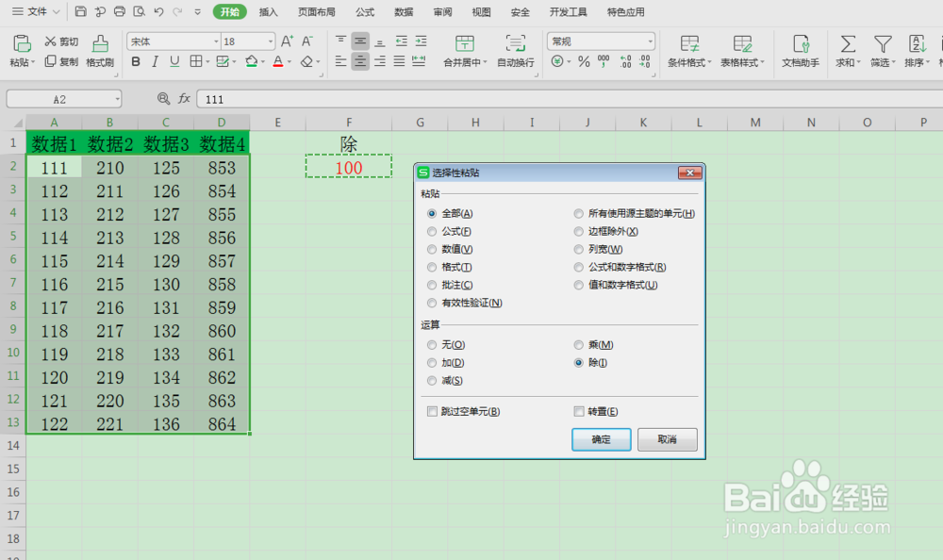Expand the Name Box A2 dropdown
Screen dimensions: 943x560
[117, 99]
